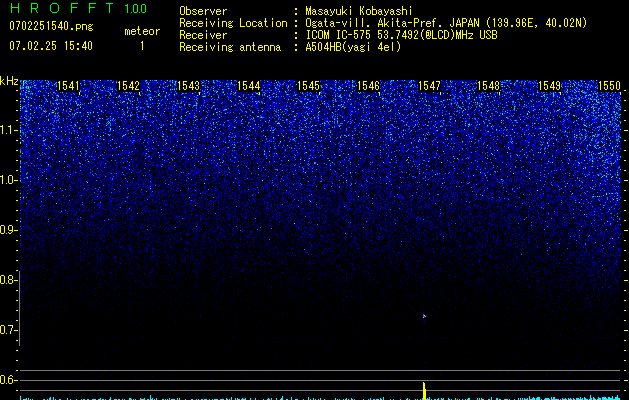The height and width of the screenshot is (400, 629).
Task: Click the kHz axis unit label
Action: click(9, 81)
